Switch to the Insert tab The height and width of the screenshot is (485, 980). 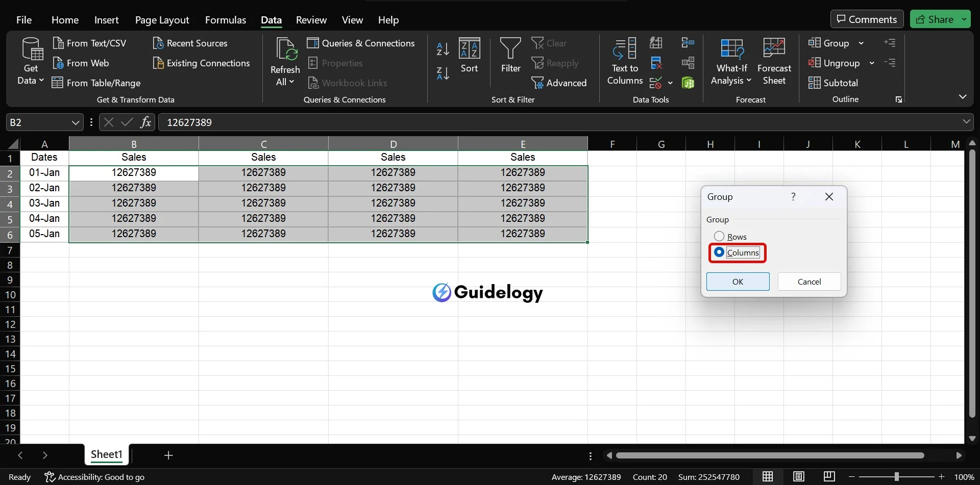[106, 20]
